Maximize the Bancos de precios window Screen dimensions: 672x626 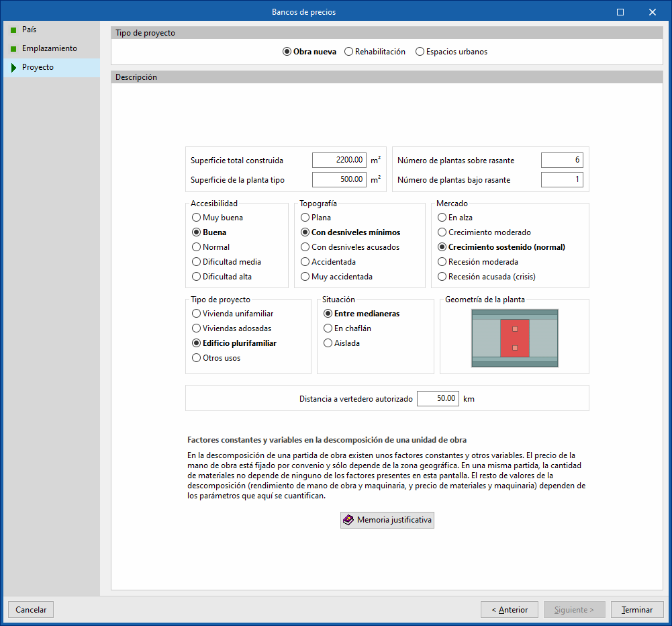620,12
